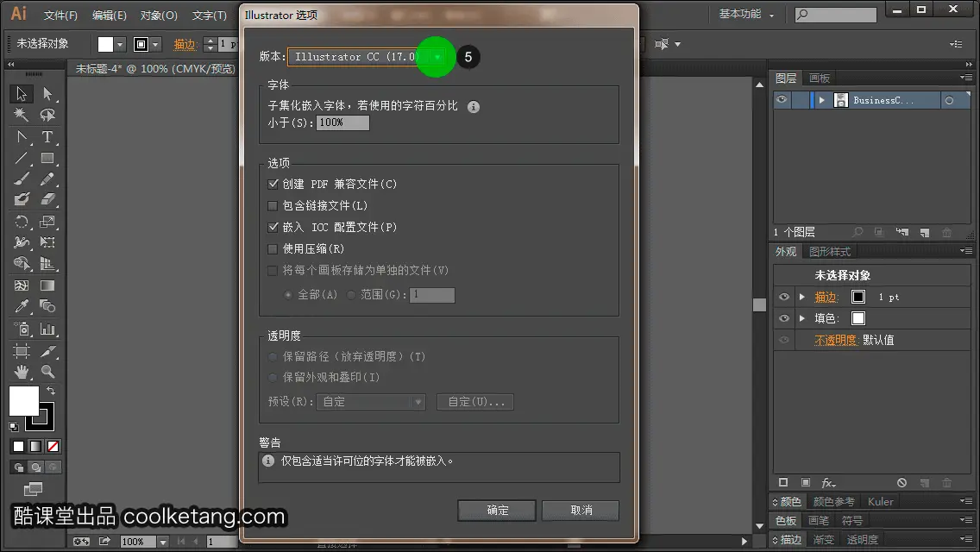Open the fill color dropdown in control bar

[120, 44]
